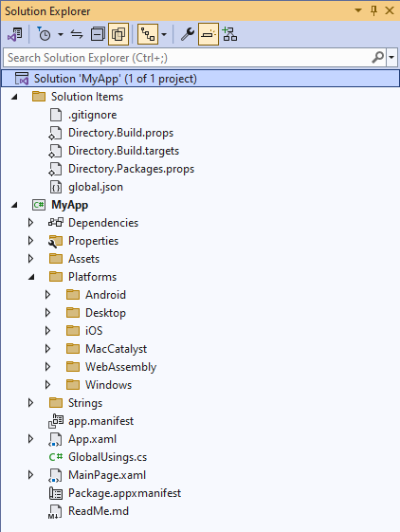Select the Platforms folder label
Viewport: 400px width, 532px height.
92,277
